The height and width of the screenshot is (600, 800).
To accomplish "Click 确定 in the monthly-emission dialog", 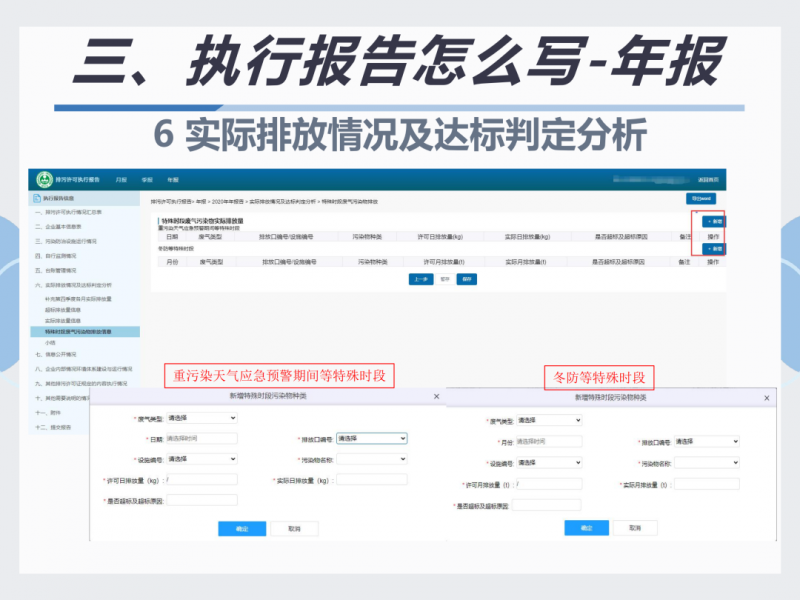I will (587, 528).
